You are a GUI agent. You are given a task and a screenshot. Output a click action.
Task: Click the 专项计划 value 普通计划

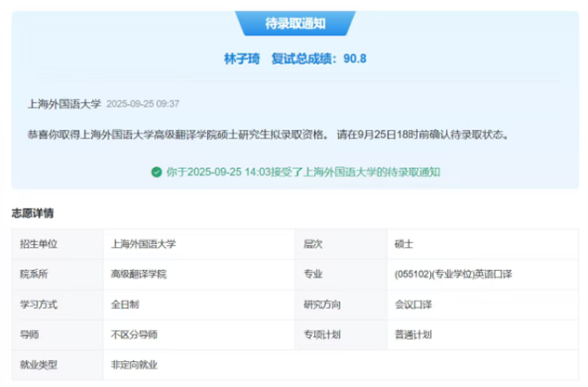click(413, 334)
